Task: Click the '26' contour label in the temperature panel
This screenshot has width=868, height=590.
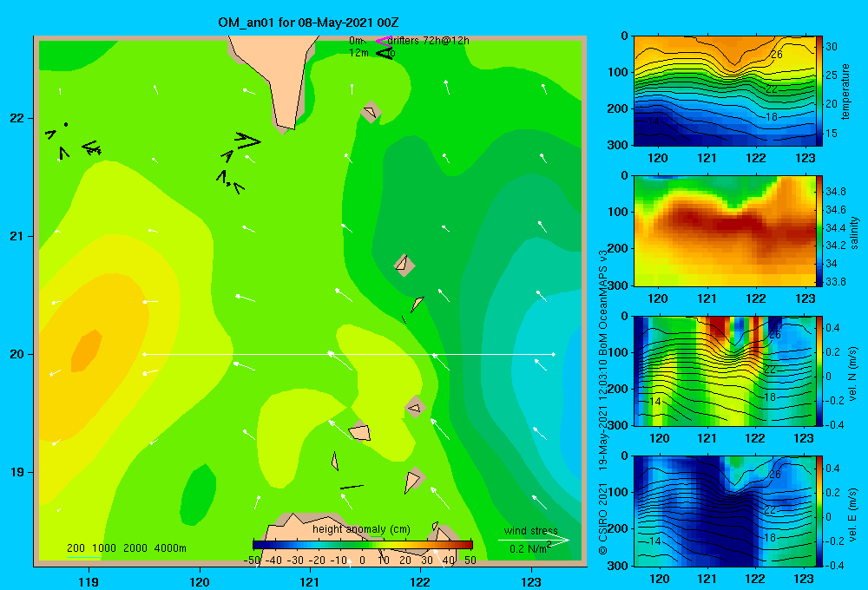Action: pyautogui.click(x=777, y=55)
